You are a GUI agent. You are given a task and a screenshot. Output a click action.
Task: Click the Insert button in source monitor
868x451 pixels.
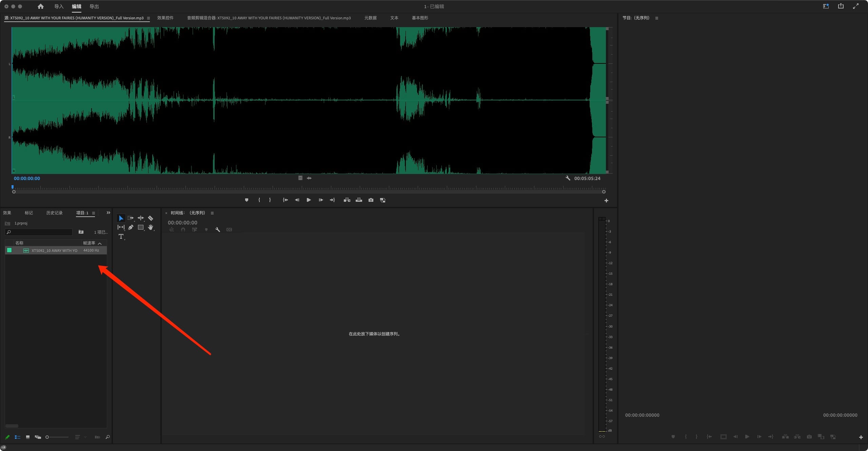tap(347, 200)
